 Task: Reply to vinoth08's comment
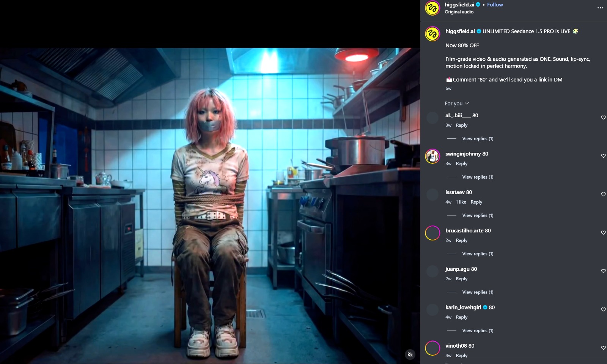462,355
